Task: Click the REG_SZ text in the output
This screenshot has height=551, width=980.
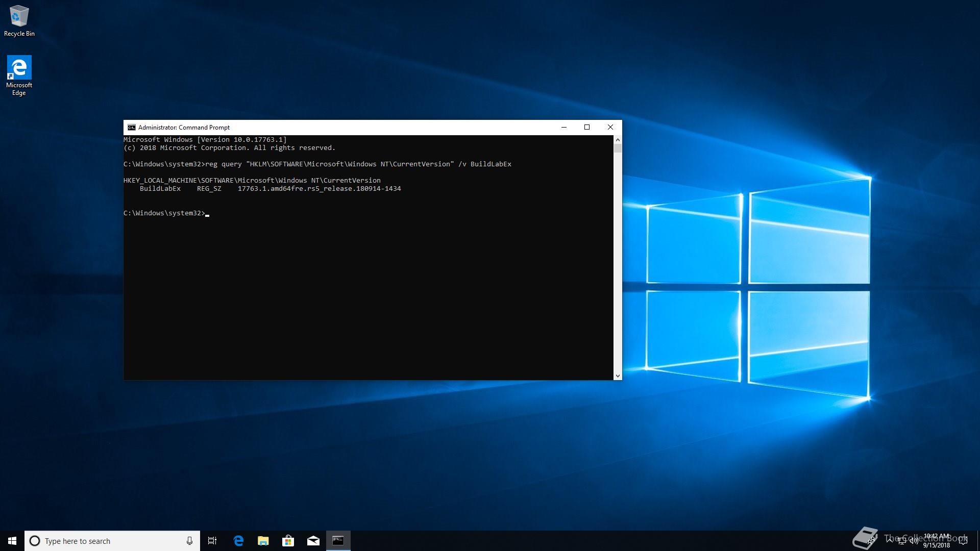Action: coord(209,189)
